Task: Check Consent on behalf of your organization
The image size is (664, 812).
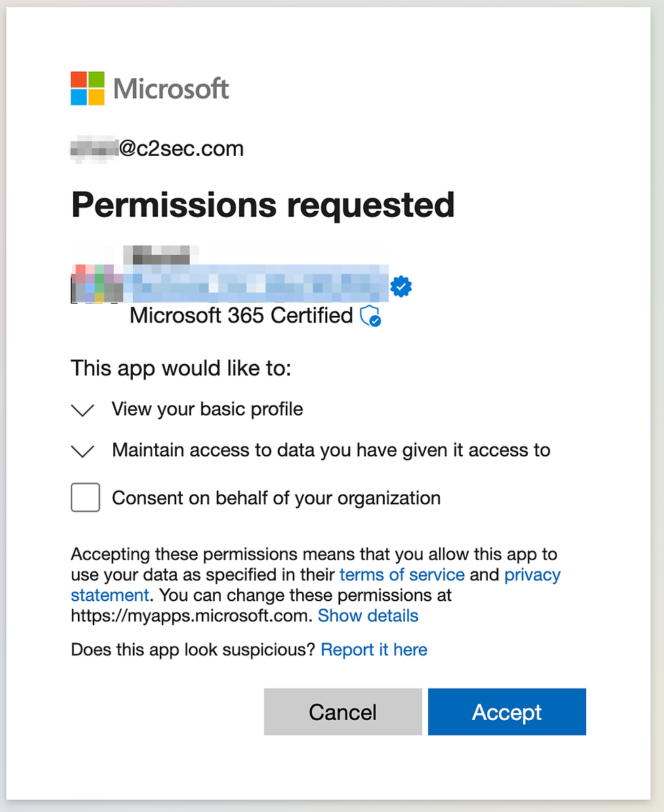Action: [85, 498]
